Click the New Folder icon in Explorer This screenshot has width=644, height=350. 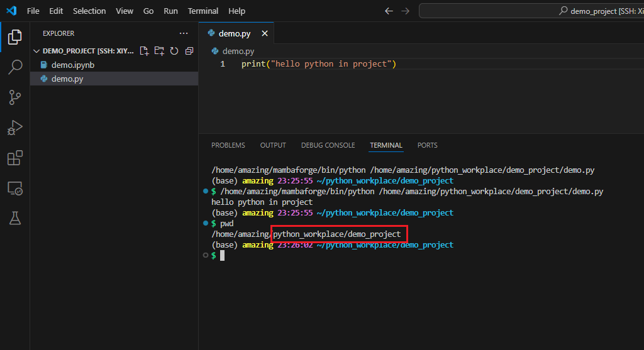point(159,51)
